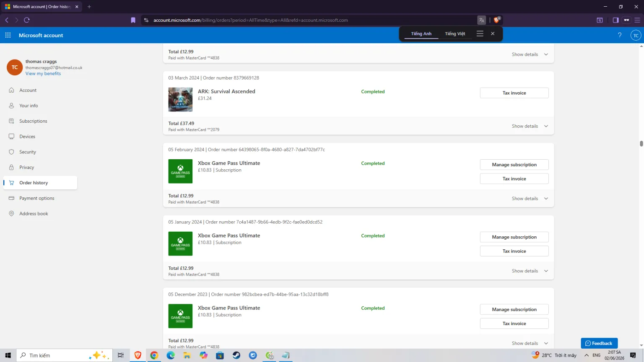Click the page vertical scrollbar thumb
644x362 pixels.
pyautogui.click(x=641, y=144)
